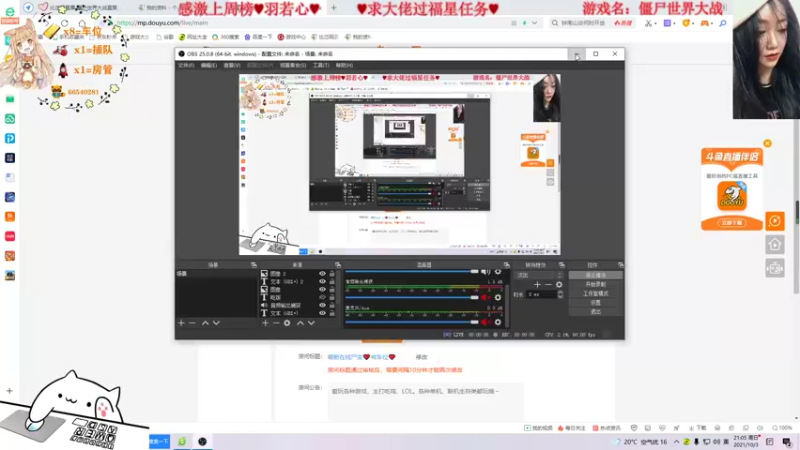Open OBS 设置 settings button
The width and height of the screenshot is (800, 450).
595,303
